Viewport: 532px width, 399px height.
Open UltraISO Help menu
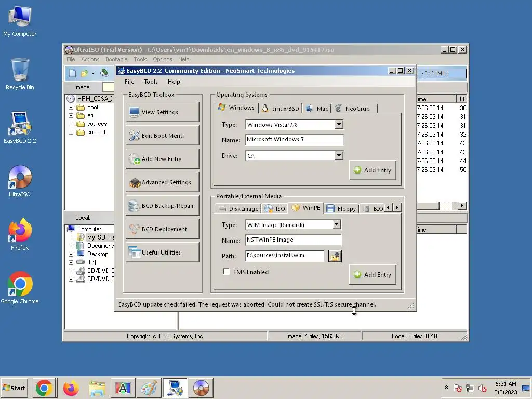point(183,59)
